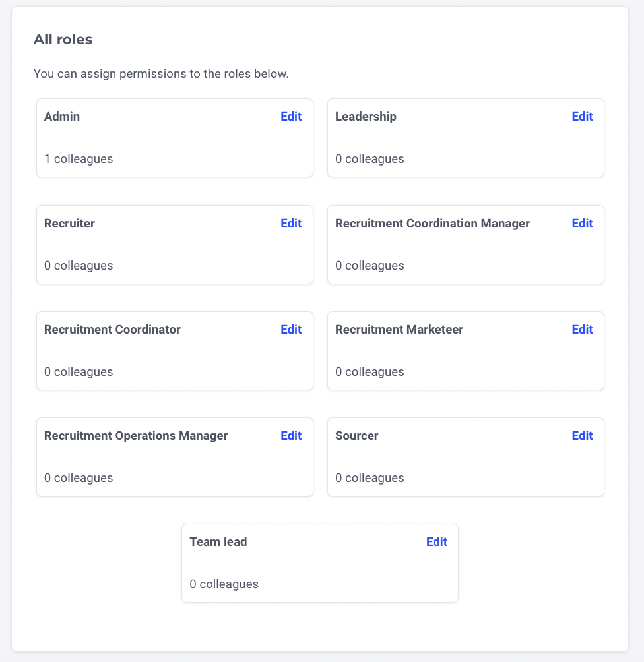Edit the Sourcer role

pos(582,436)
